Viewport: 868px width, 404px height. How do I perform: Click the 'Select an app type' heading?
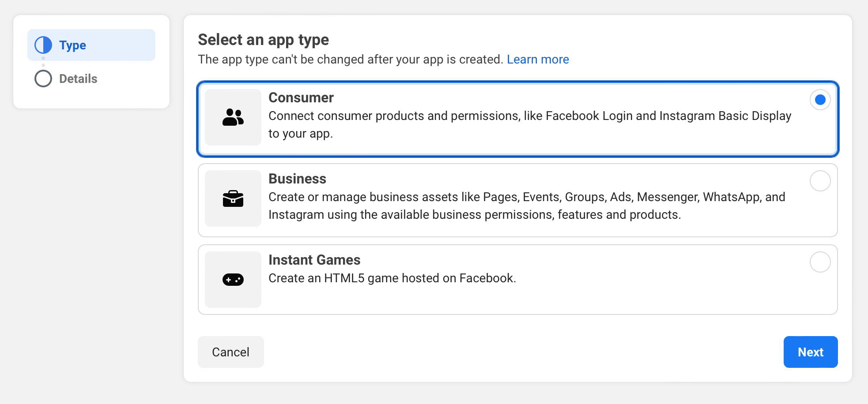(263, 40)
